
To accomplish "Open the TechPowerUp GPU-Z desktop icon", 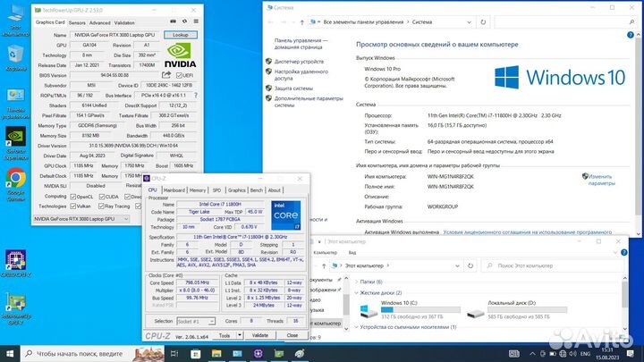I will pyautogui.click(x=15, y=308).
